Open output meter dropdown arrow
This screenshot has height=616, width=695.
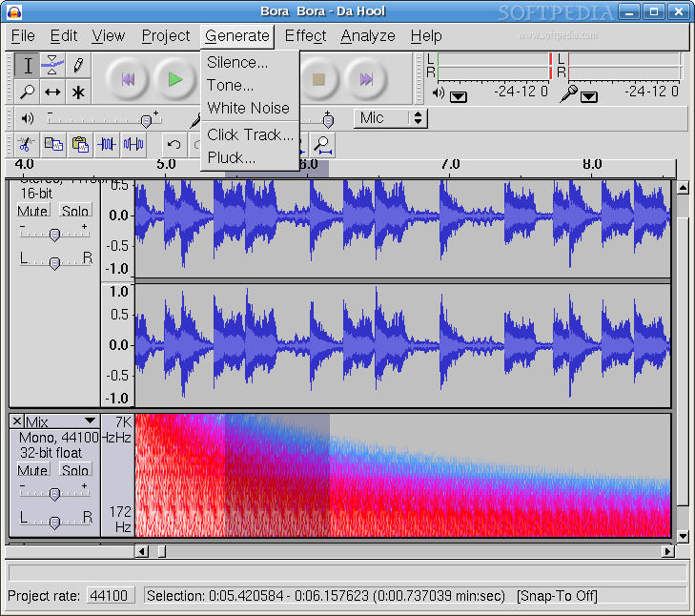click(x=459, y=96)
